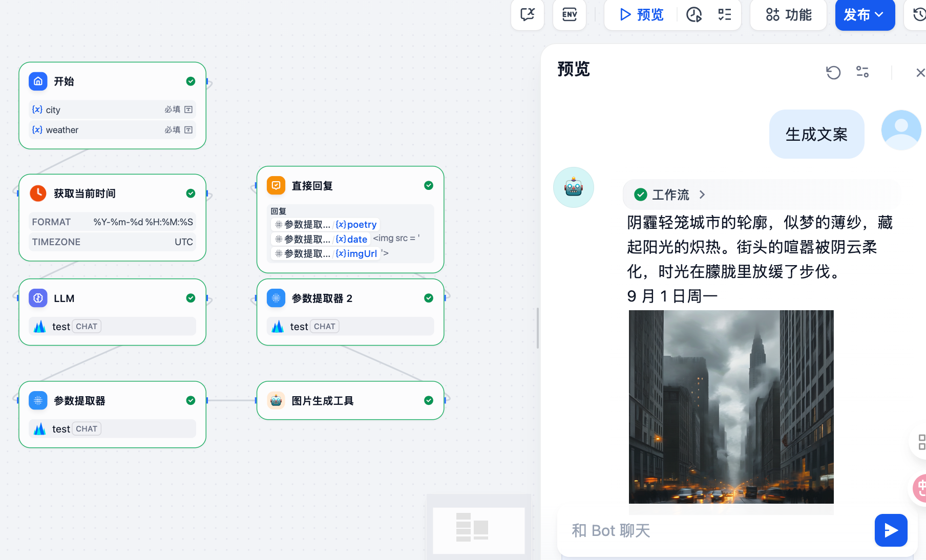
Task: Expand the 发布 publish dropdown
Action: pyautogui.click(x=865, y=14)
